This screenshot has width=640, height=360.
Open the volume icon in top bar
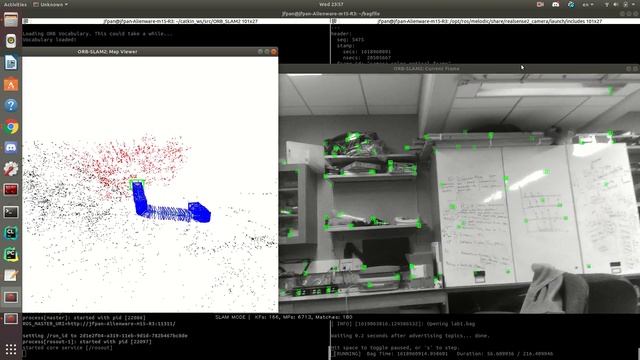[616, 4]
